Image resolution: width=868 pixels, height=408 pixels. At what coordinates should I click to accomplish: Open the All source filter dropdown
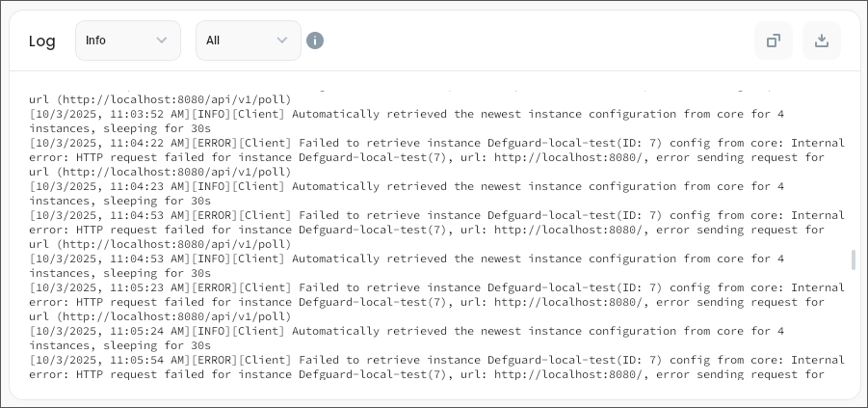(x=248, y=41)
